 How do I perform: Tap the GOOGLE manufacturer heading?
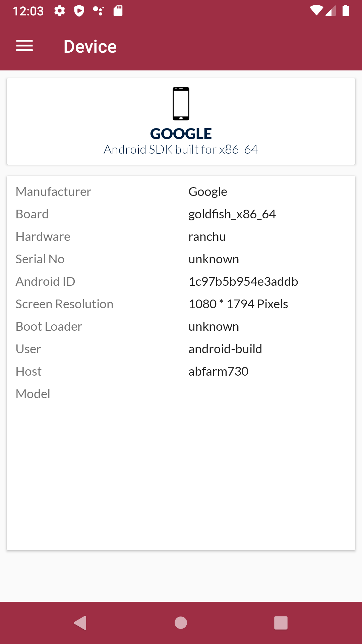tap(181, 133)
